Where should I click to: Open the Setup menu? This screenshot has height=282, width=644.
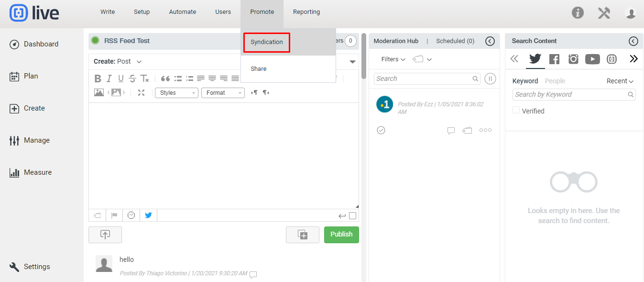[x=142, y=12]
